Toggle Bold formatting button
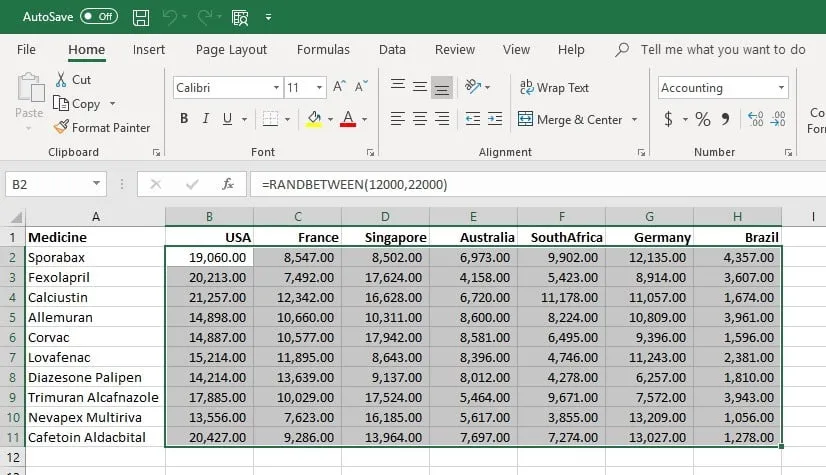The height and width of the screenshot is (475, 826). coord(184,119)
